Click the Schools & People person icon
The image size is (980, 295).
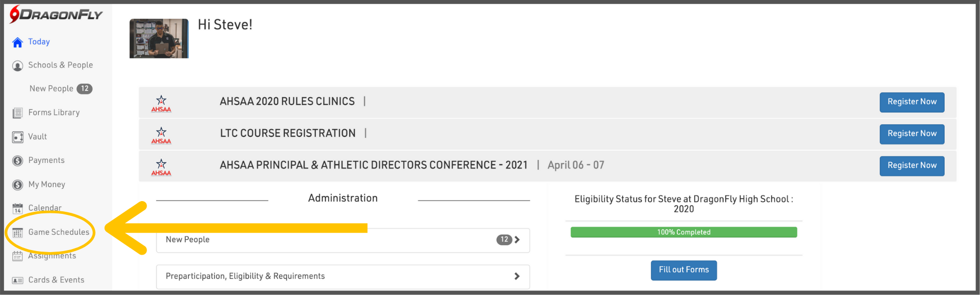tap(17, 66)
